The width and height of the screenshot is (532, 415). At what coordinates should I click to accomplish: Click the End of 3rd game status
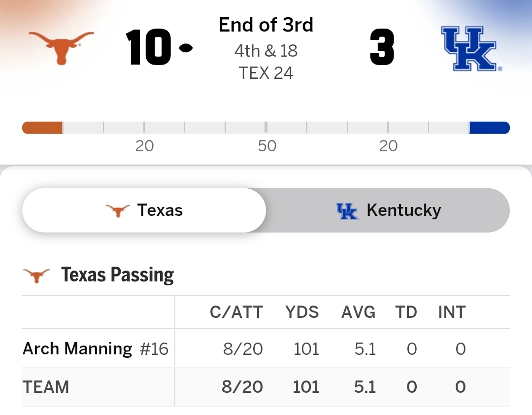coord(266,25)
